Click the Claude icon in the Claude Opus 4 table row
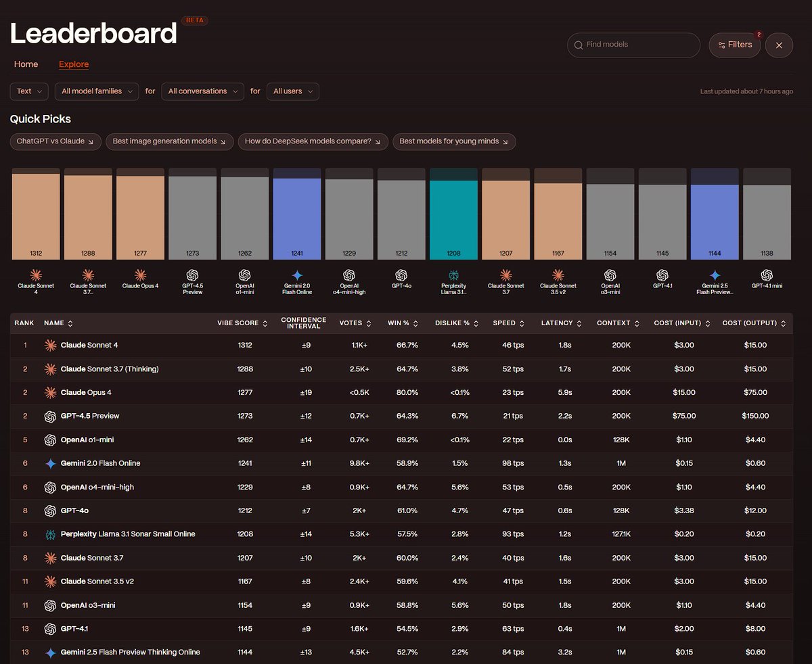 click(x=50, y=393)
